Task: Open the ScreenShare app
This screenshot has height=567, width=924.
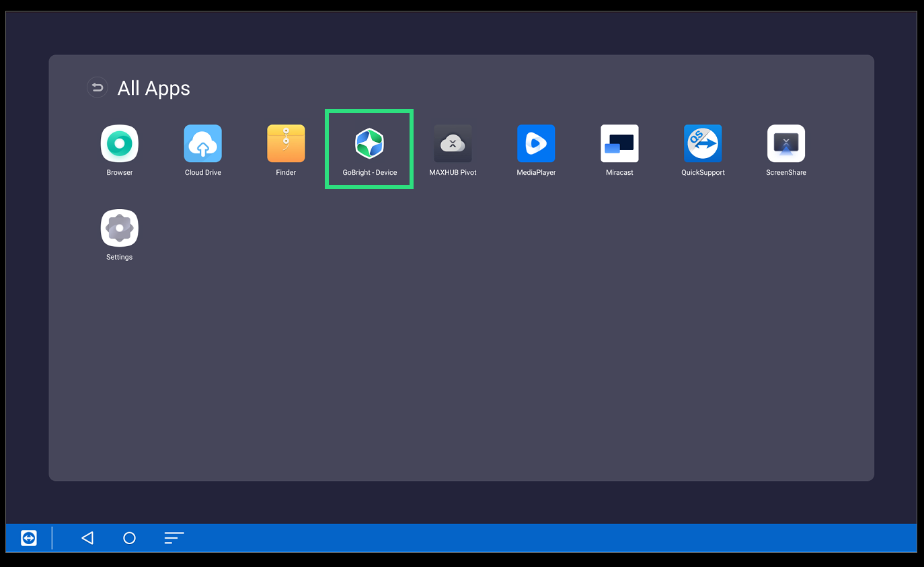Action: pos(786,143)
